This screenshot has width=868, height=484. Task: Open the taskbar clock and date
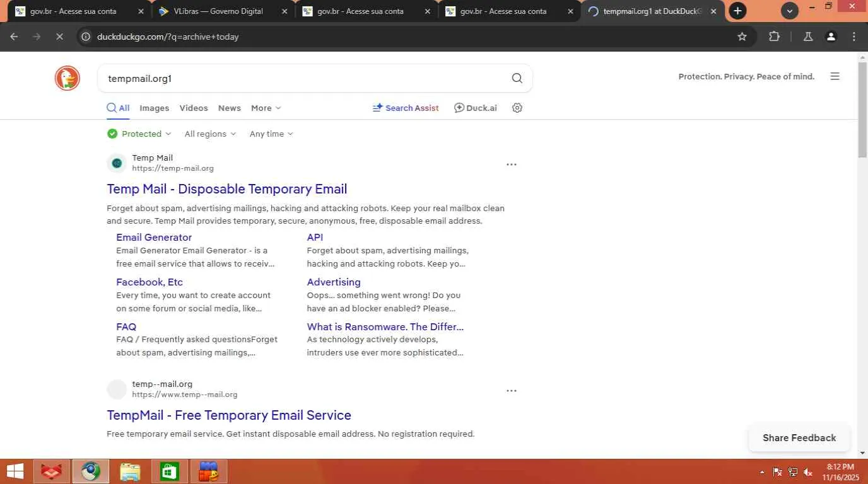coord(840,472)
